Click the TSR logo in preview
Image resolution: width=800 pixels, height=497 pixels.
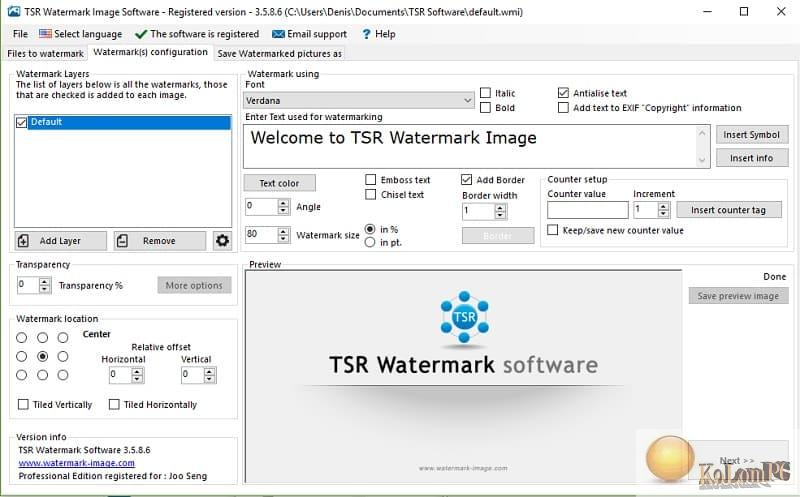click(x=464, y=317)
